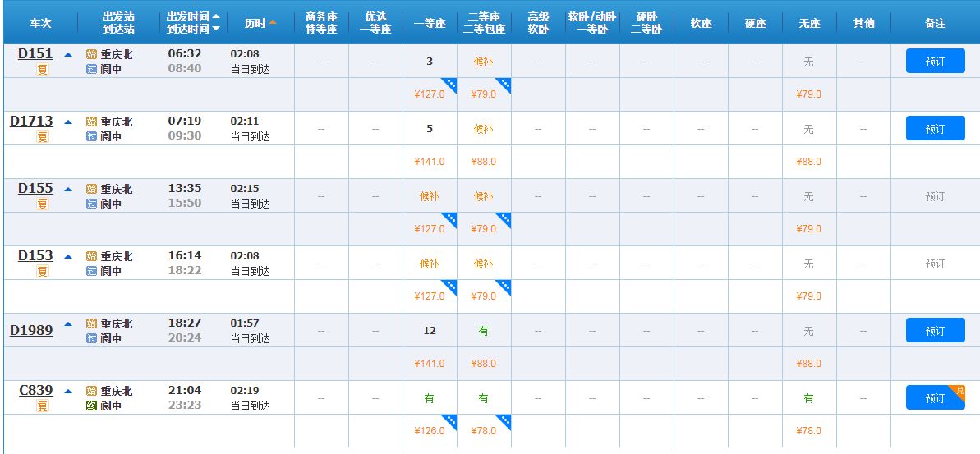Click the terminal station icon beside C839's 阆中
This screenshot has width=980, height=454.
tap(91, 406)
